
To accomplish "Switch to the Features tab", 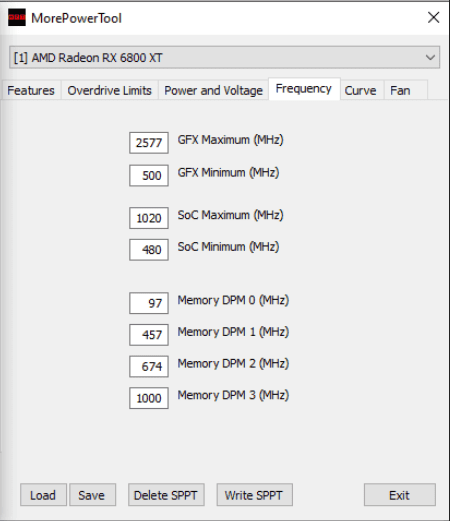I will pos(31,90).
